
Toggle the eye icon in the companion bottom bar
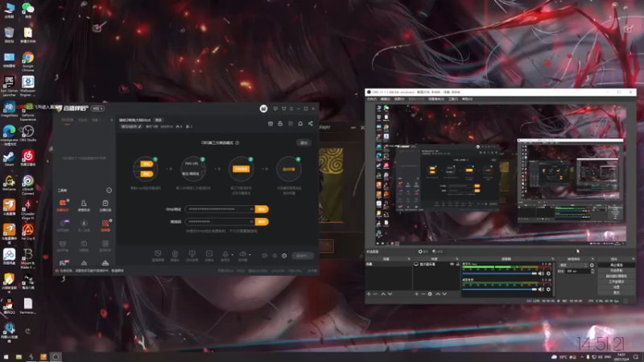click(x=275, y=256)
